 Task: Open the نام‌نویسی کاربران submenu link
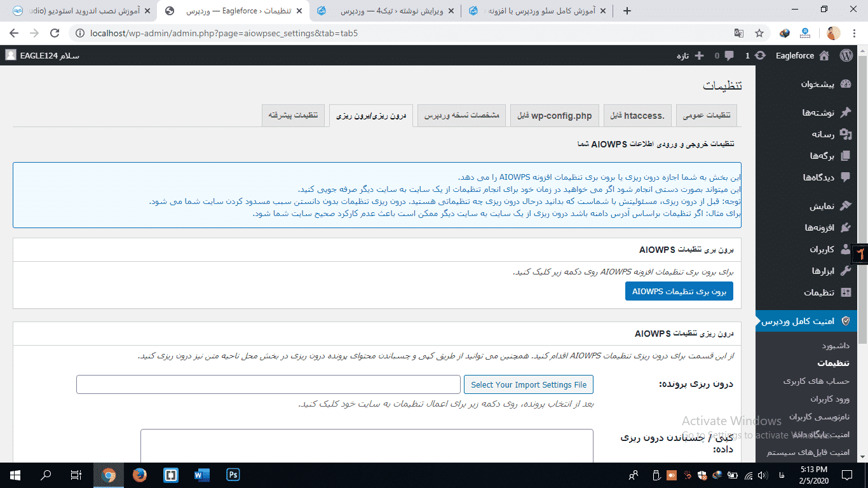pos(820,417)
